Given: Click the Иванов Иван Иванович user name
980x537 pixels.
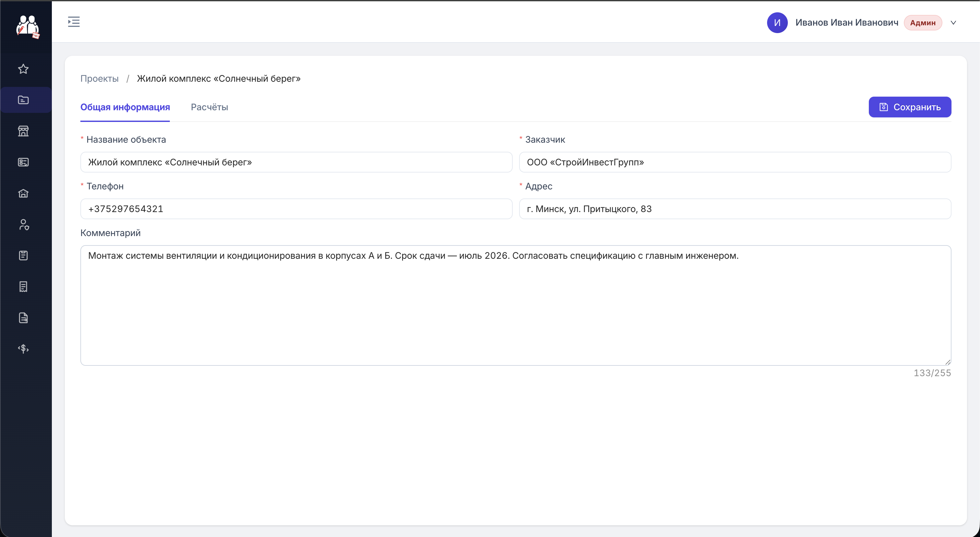Looking at the screenshot, I should pos(847,22).
